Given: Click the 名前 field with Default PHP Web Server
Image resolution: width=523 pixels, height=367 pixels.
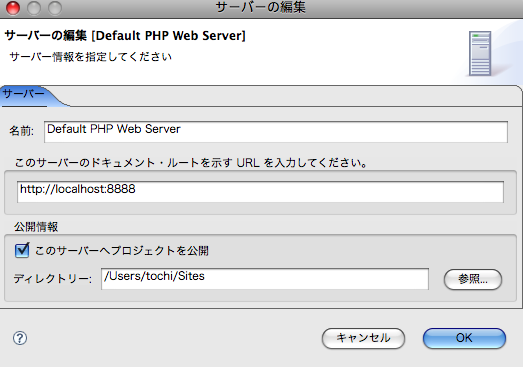Looking at the screenshot, I should (x=276, y=132).
